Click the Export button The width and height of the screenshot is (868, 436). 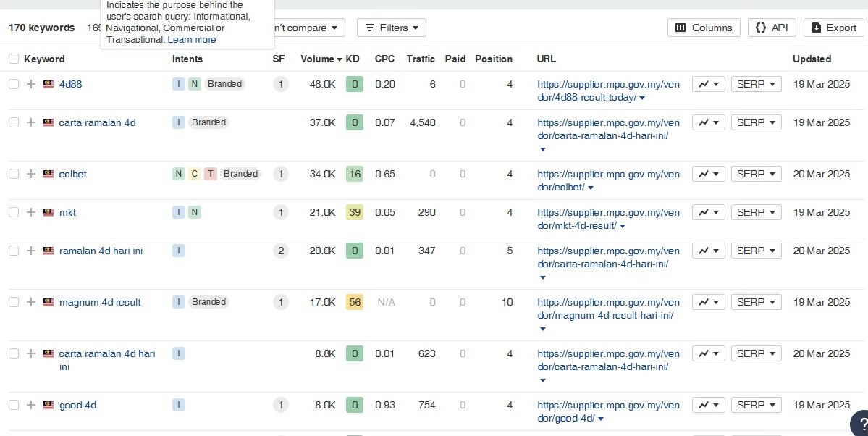[833, 28]
